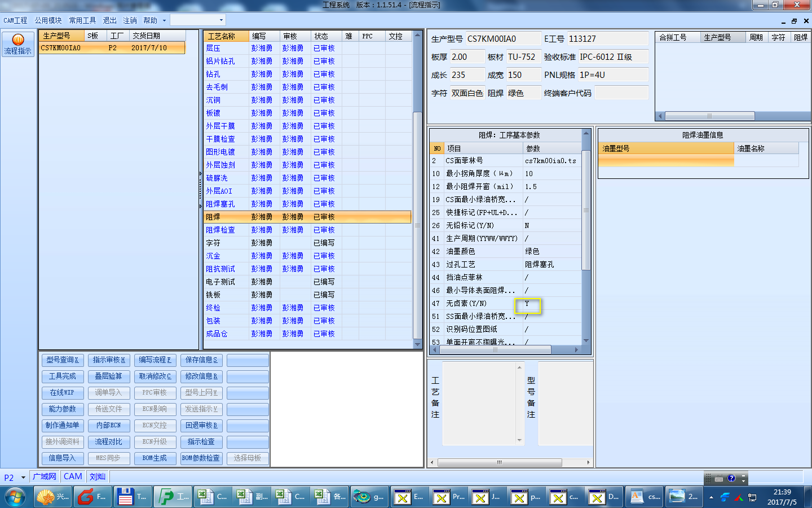Select the CAM status tab
The image size is (812, 508).
(x=73, y=476)
